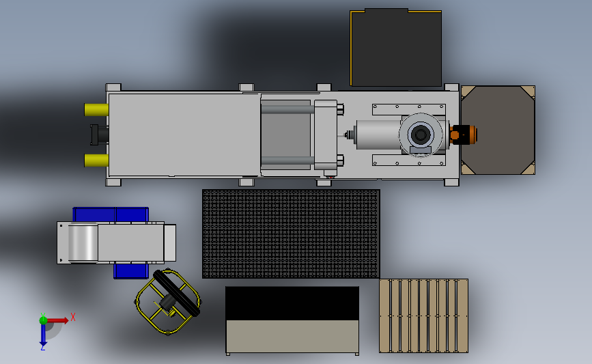Screen dimensions: 592x364
Task: Click the red X axis arrow of triad
Action: coord(58,320)
